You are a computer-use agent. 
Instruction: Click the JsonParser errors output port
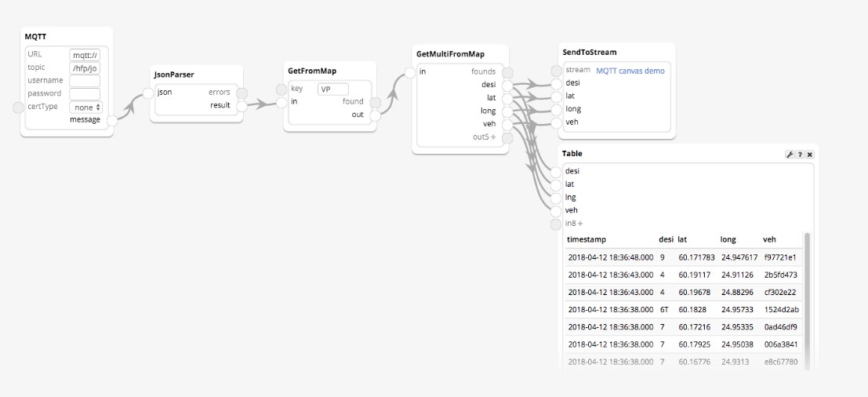tap(242, 93)
